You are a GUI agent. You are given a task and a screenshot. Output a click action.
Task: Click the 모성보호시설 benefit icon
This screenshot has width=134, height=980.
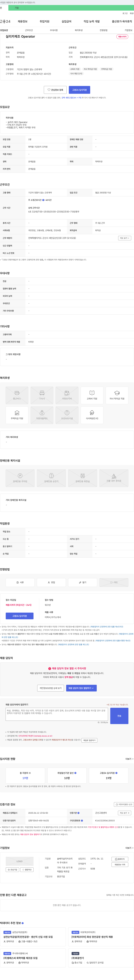(67, 415)
